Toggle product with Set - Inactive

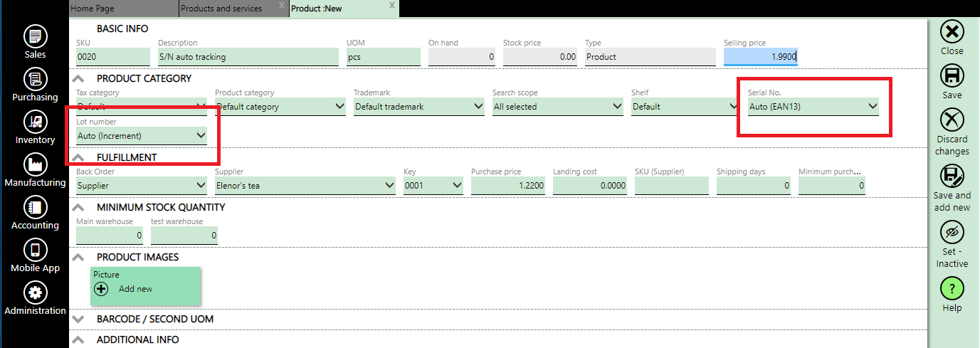(x=952, y=233)
